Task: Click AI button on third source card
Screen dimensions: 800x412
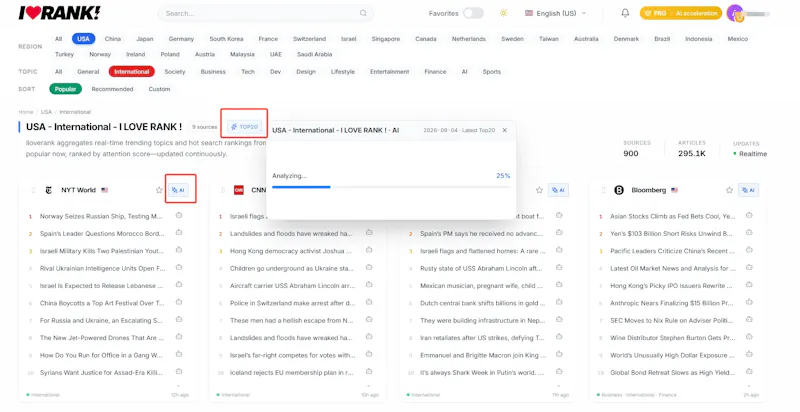Action: coord(559,190)
